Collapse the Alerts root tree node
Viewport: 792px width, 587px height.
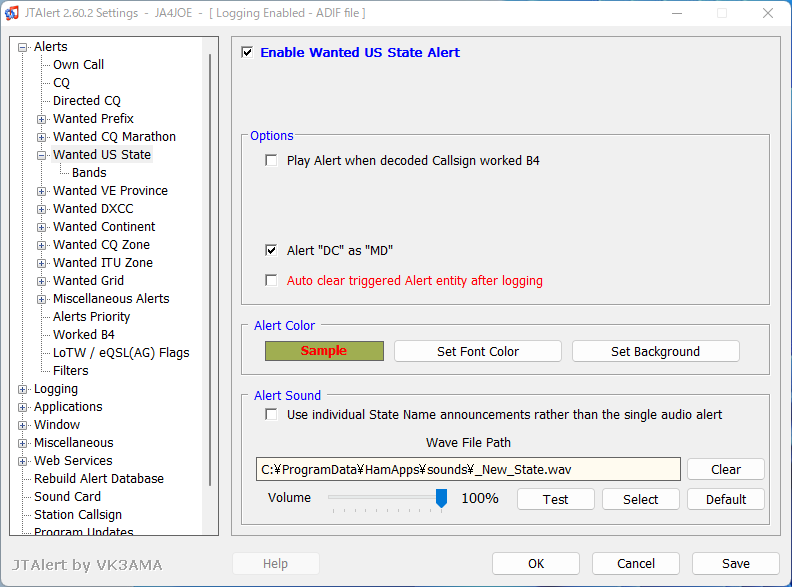coord(22,47)
